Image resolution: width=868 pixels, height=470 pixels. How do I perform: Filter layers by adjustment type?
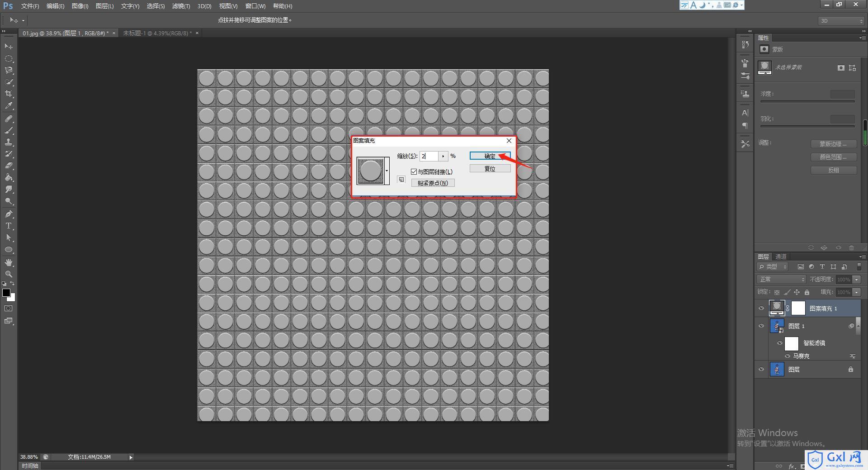click(811, 267)
